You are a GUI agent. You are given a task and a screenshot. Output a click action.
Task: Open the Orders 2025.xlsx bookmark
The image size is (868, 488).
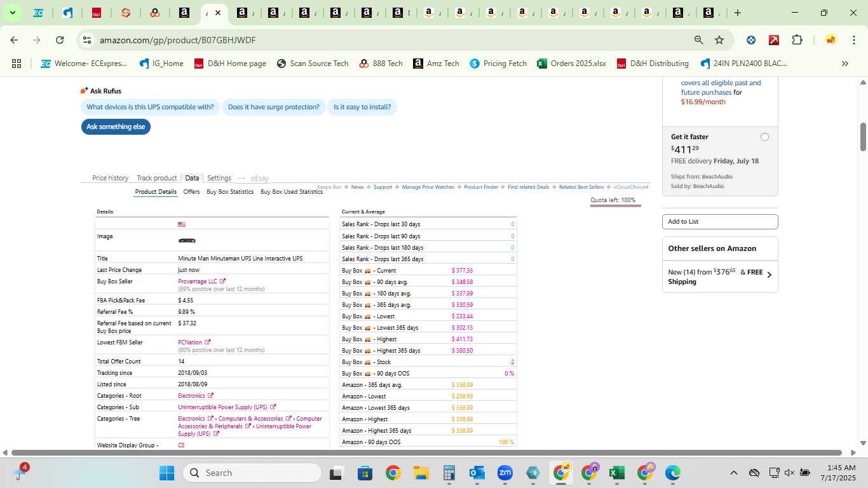(x=571, y=64)
